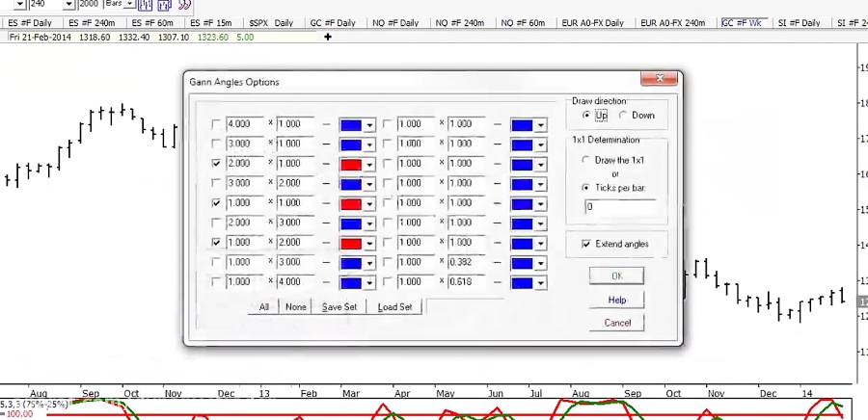Click the black plus marker beside price readout
Viewport: 868px width, 420px height.
tap(328, 37)
